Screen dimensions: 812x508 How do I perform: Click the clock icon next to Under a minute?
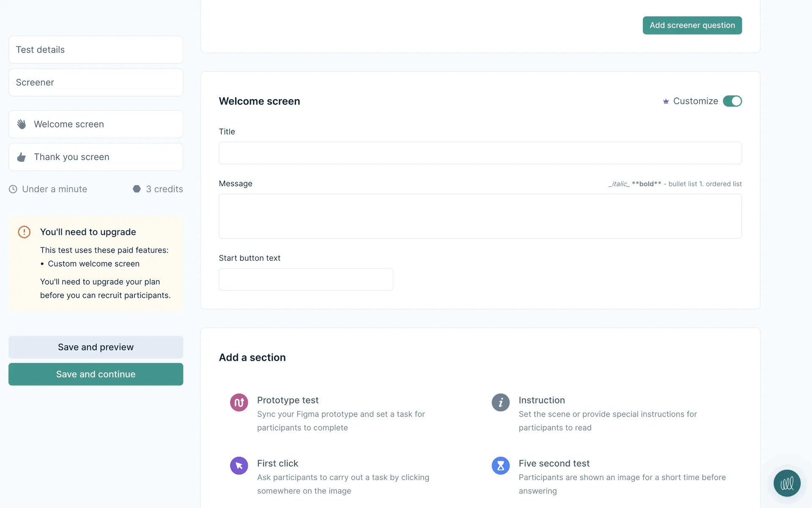coord(13,189)
